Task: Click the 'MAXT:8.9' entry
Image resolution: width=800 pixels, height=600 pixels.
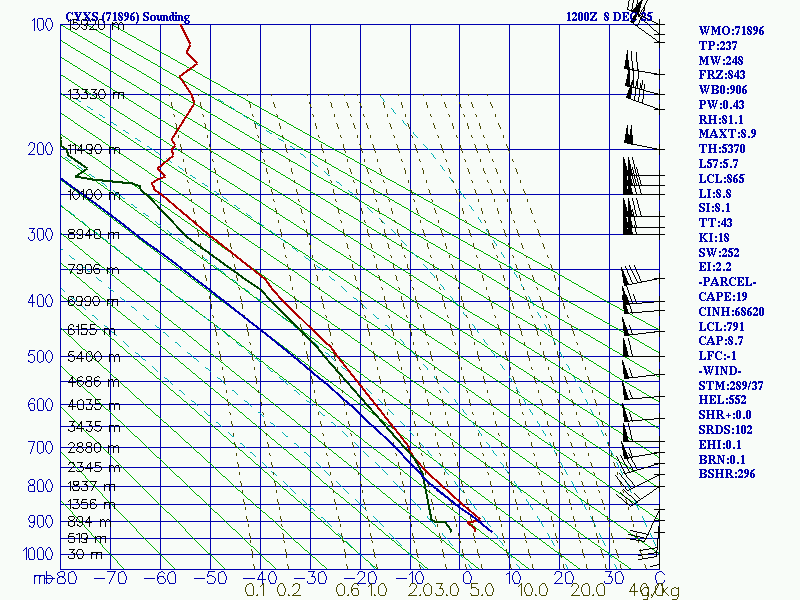Action: [728, 134]
